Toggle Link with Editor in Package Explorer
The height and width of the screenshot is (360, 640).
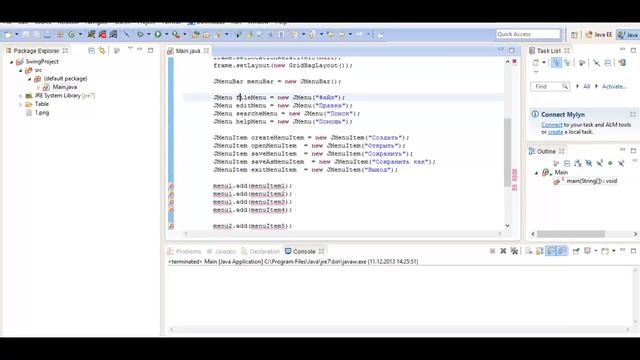tap(102, 51)
